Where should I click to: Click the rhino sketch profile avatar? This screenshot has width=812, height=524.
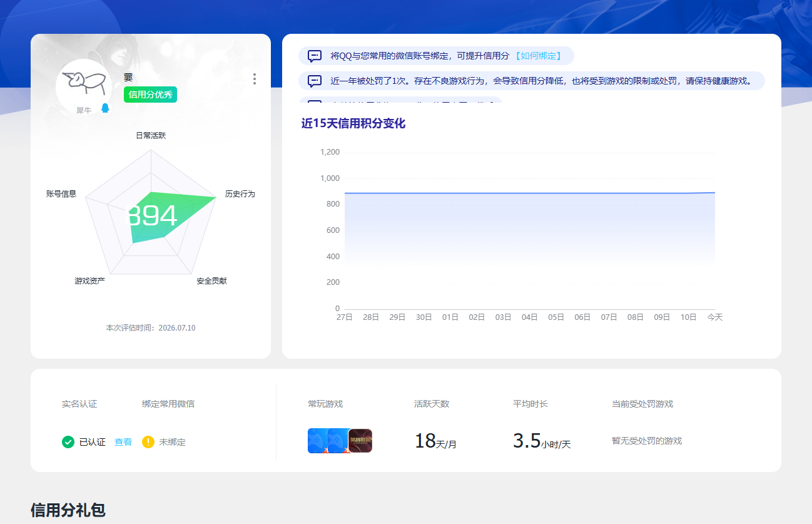(84, 87)
